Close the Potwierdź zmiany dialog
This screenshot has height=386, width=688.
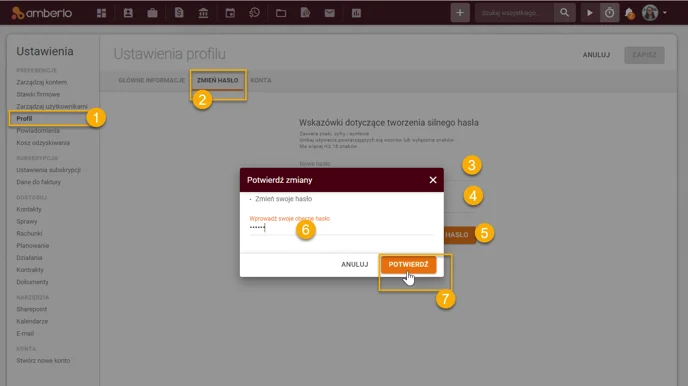[x=433, y=180]
